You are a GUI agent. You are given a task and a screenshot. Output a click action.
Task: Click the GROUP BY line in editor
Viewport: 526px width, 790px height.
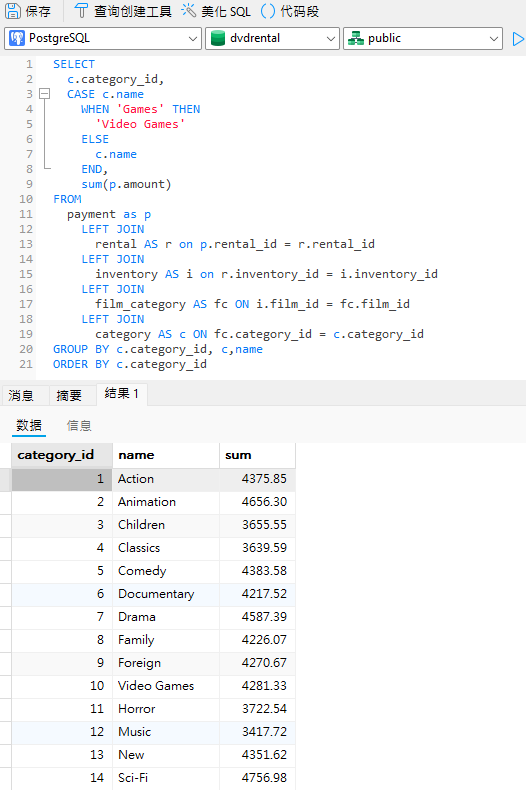click(158, 349)
